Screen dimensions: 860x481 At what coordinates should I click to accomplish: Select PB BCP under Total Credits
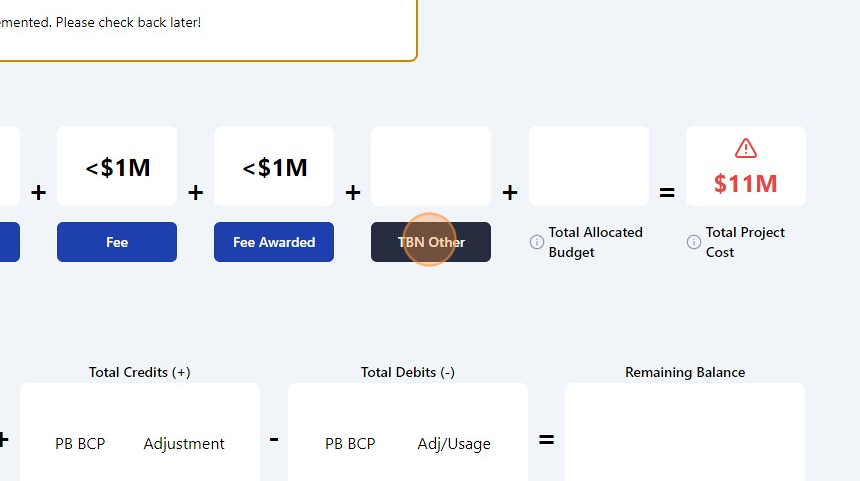click(80, 444)
